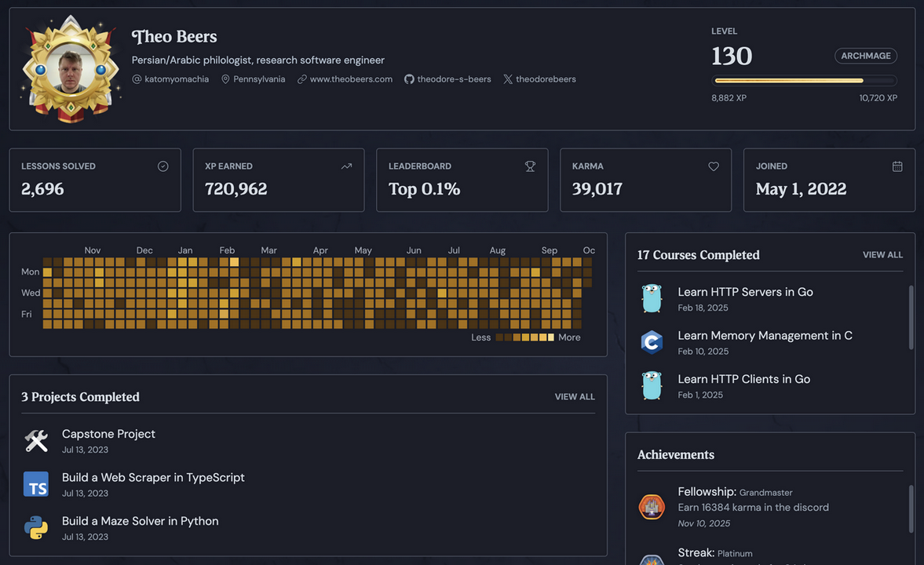Click Go gopher icon for HTTP Clients course
This screenshot has height=565, width=924.
[x=652, y=385]
